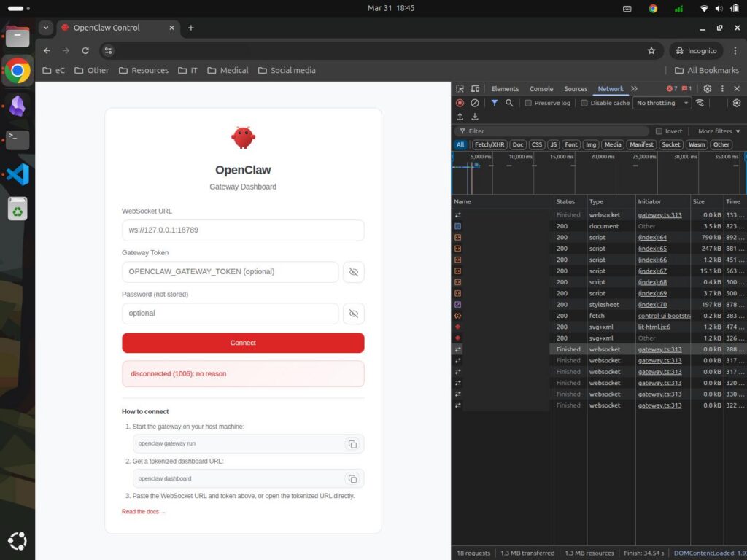Show the Gateway Token text
This screenshot has height=560, width=747.
(x=352, y=271)
